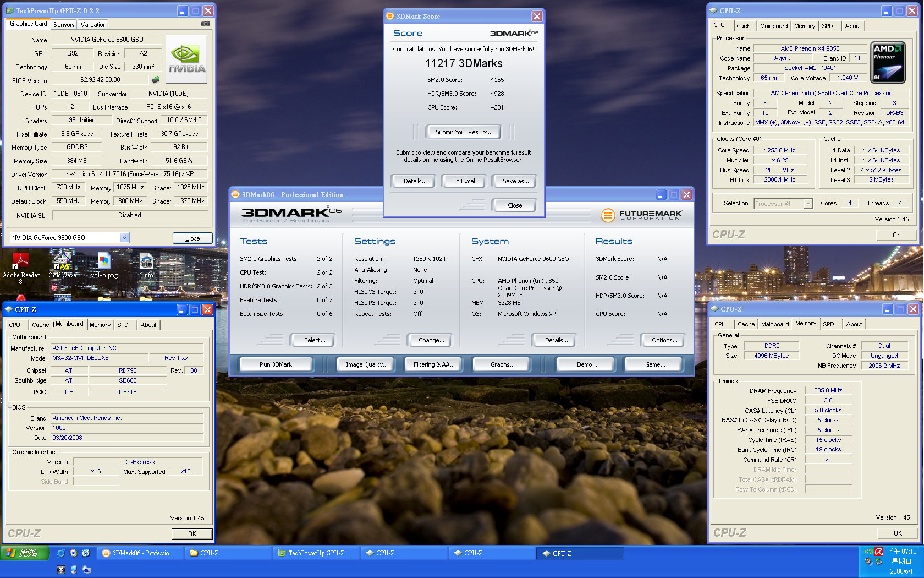Image resolution: width=924 pixels, height=578 pixels.
Task: Open Adobe Reader 8 desktop shortcut
Action: coord(21,268)
